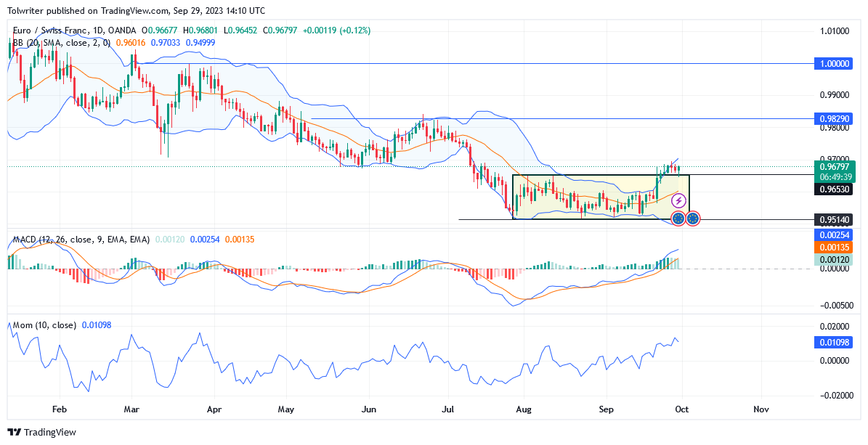Click the +0.00119 (+0.12%) change value
Viewport: 868px width, 445px height.
click(338, 30)
